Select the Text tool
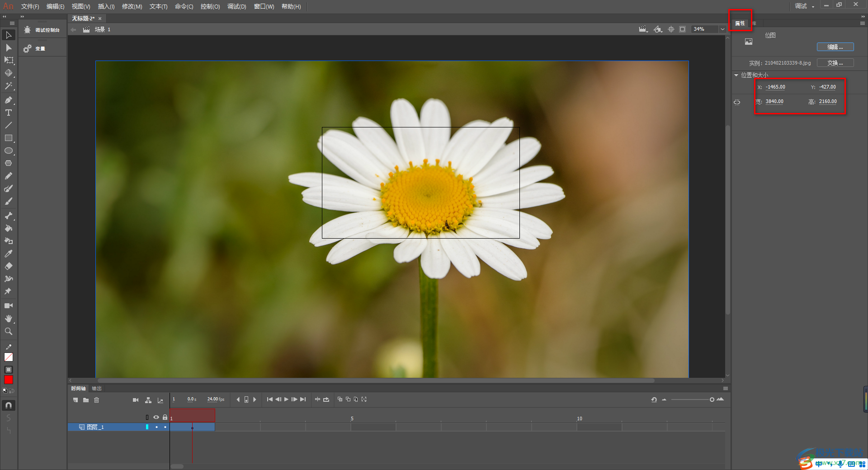 click(9, 113)
